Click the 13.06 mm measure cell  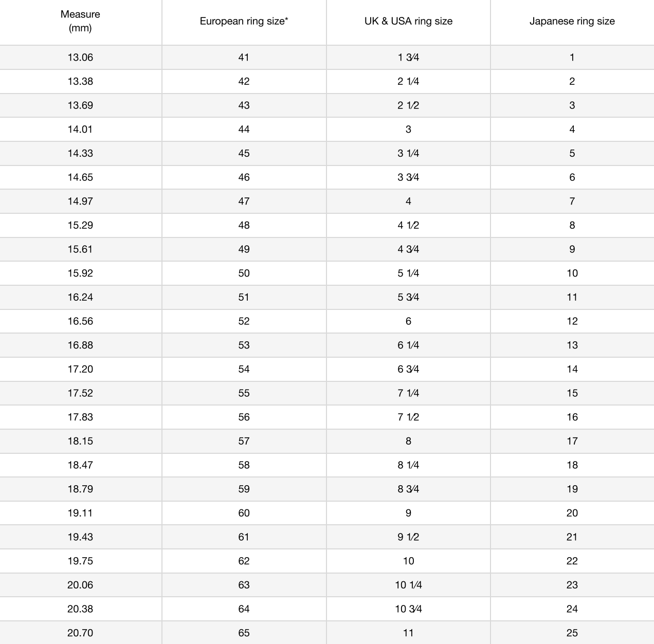click(80, 57)
